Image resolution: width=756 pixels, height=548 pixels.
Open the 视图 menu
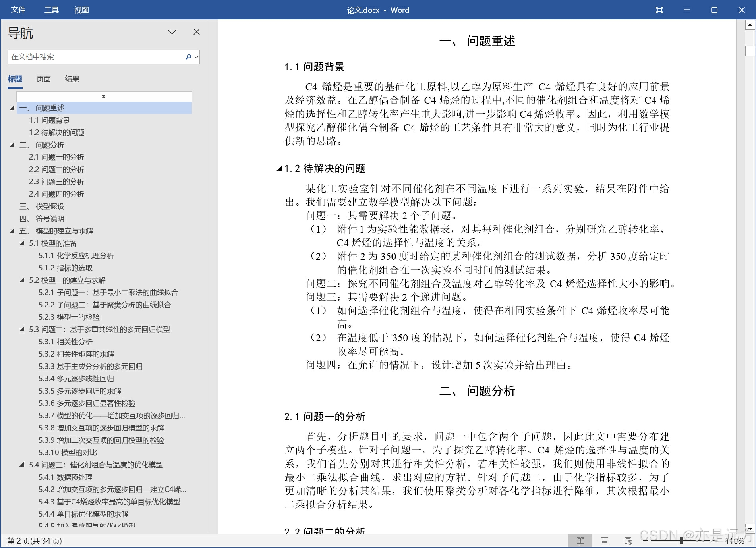click(x=82, y=10)
